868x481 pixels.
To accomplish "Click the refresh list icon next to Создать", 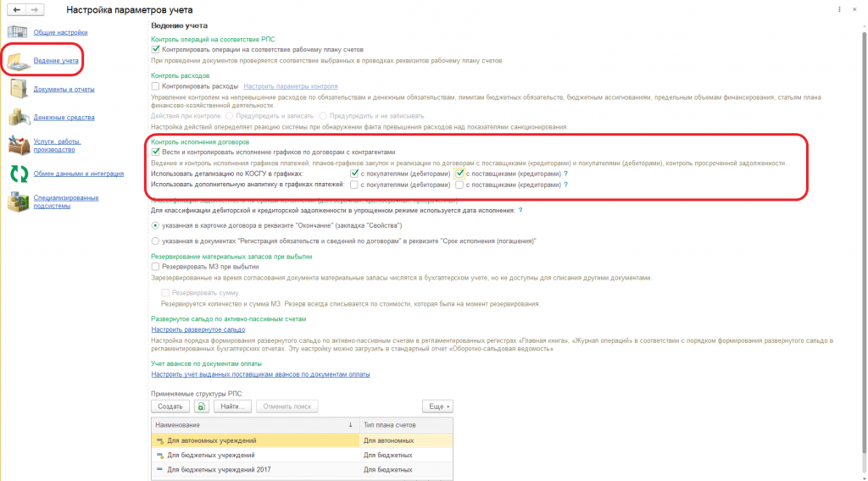I will (x=202, y=406).
